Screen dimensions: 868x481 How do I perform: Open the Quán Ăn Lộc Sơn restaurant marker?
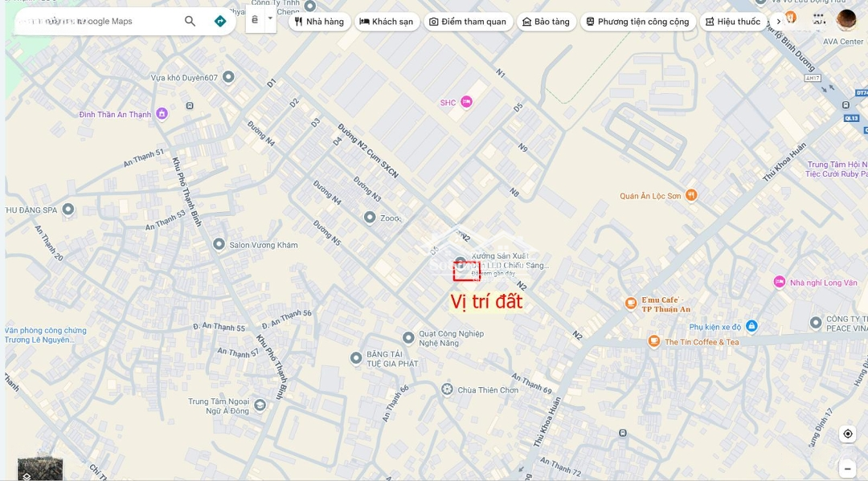click(691, 195)
